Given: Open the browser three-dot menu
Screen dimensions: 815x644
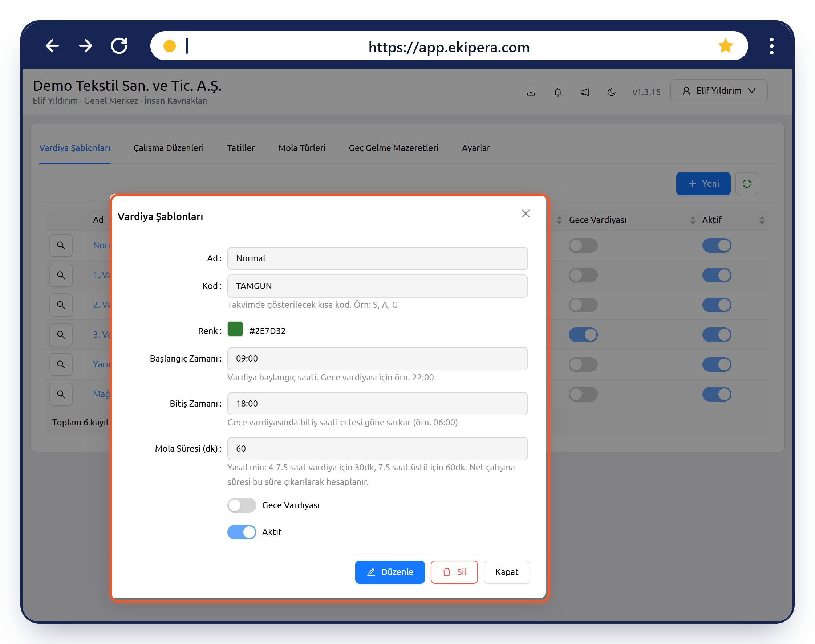Looking at the screenshot, I should tap(772, 46).
